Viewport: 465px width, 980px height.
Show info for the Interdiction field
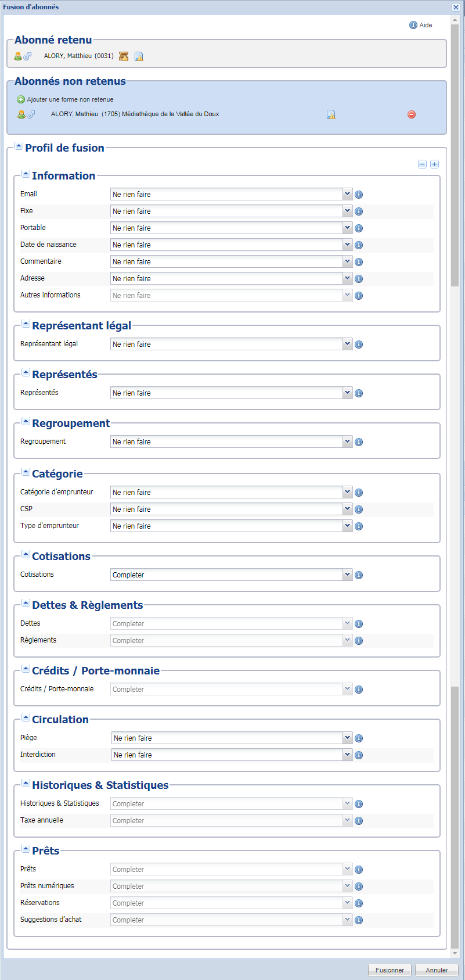tap(359, 755)
